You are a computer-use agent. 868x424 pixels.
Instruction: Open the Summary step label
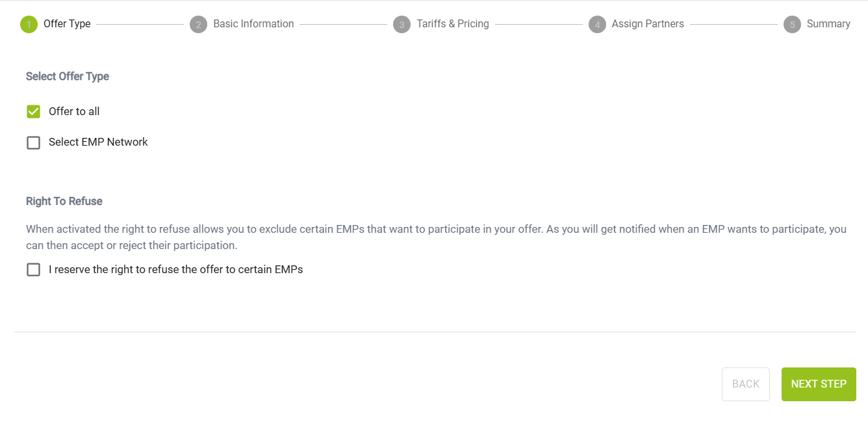pyautogui.click(x=828, y=24)
